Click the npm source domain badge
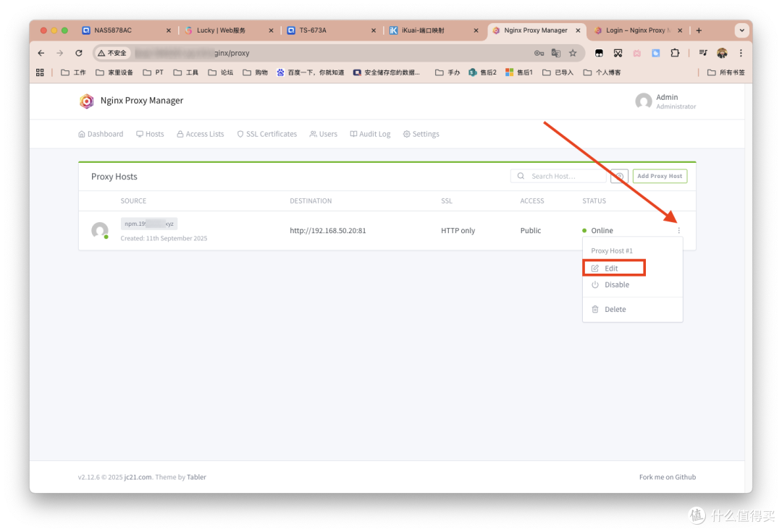This screenshot has height=532, width=782. tap(148, 224)
